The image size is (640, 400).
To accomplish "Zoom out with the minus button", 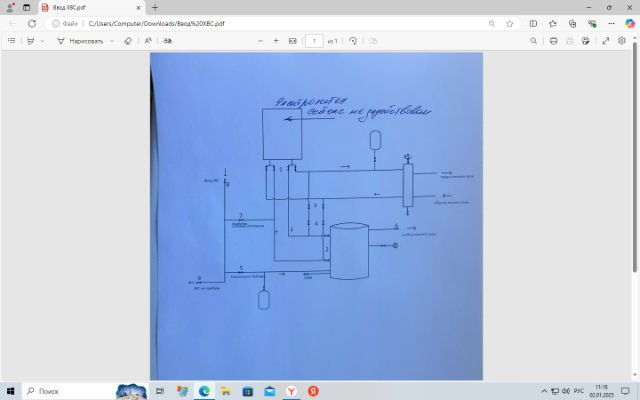I will point(260,41).
